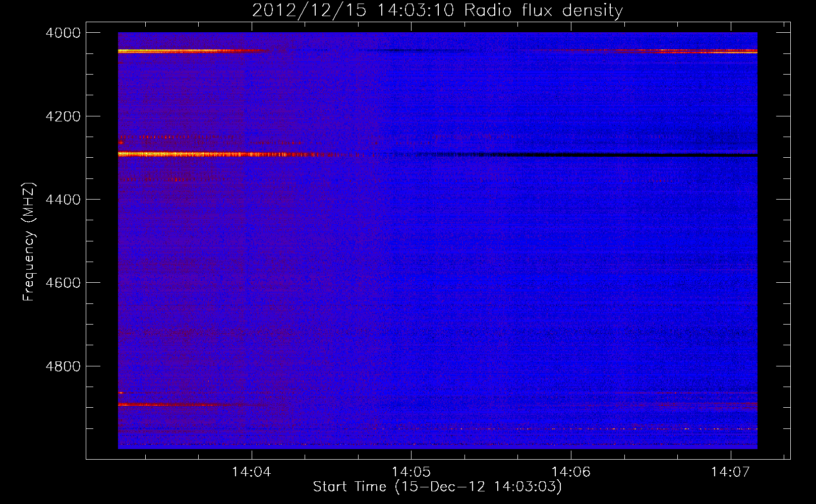Image resolution: width=816 pixels, height=504 pixels.
Task: Click the 'Frequency (MHZ)' y-axis label
Action: click(x=29, y=242)
